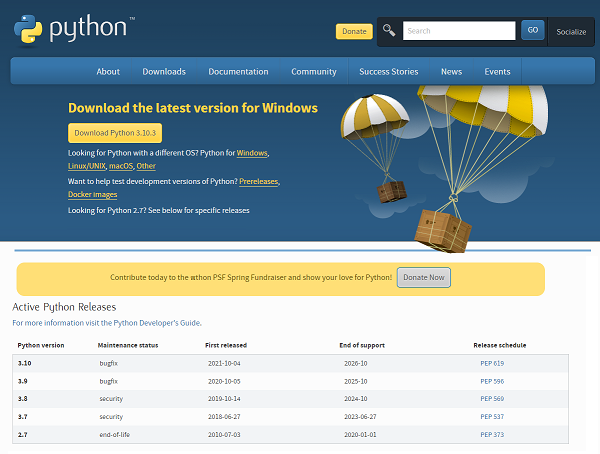Screen dimensions: 600x454
Task: Open PEP 569 release schedule
Action: (492, 399)
